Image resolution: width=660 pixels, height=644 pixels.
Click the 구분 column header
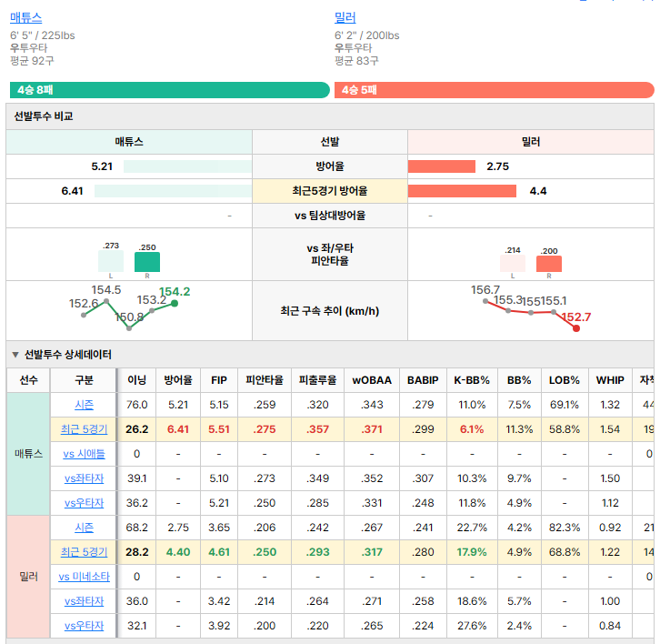coord(84,380)
